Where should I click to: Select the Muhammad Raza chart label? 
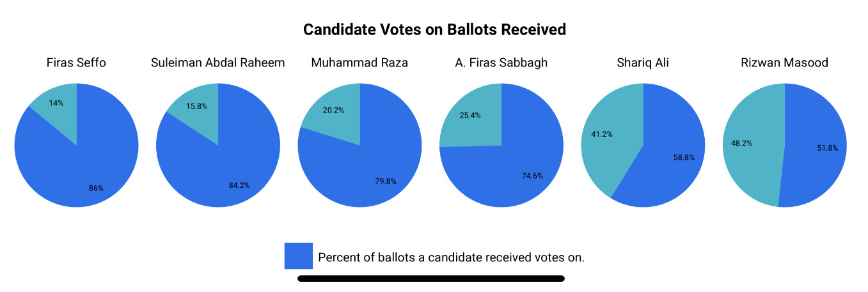click(x=359, y=63)
